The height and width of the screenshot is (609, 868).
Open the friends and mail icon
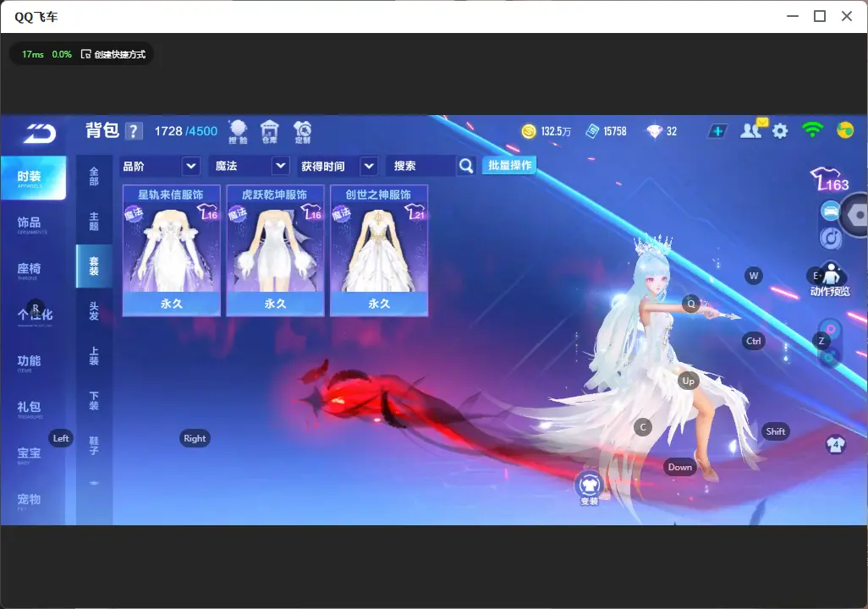[754, 129]
